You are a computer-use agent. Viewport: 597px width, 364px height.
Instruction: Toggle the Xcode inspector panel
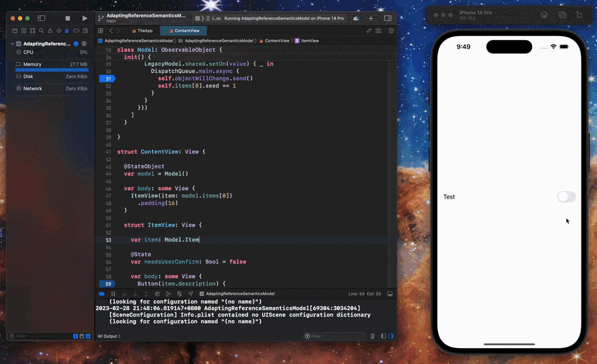388,18
